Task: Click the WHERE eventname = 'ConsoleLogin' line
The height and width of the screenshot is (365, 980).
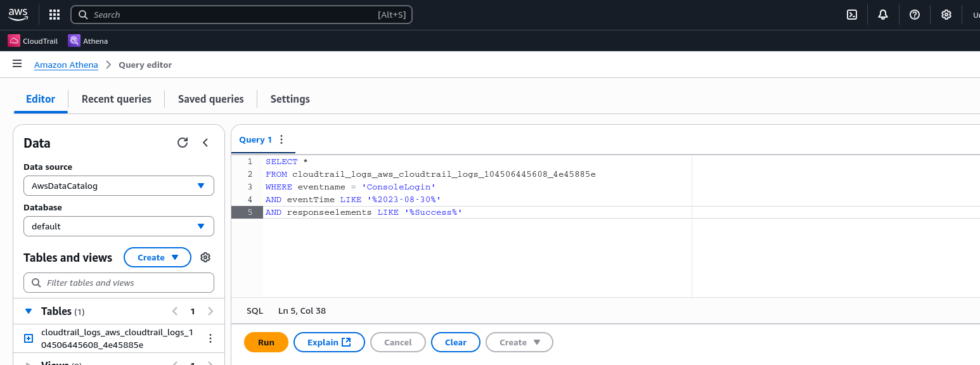Action: point(351,187)
